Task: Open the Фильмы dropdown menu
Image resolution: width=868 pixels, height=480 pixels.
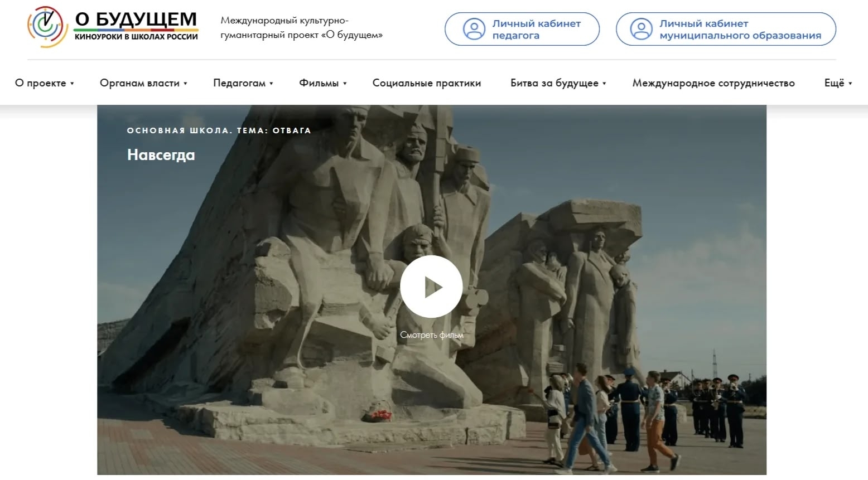Action: pyautogui.click(x=322, y=83)
